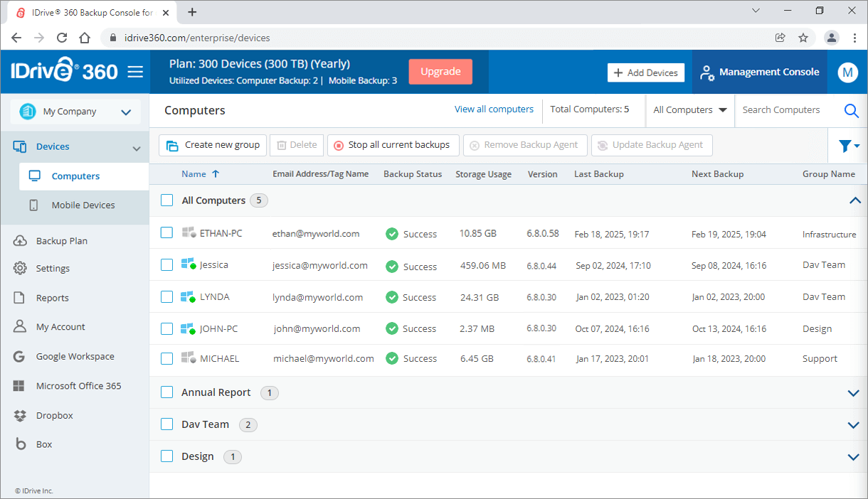Tick the checkbox for Dav Team group
This screenshot has height=499, width=868.
[x=166, y=424]
